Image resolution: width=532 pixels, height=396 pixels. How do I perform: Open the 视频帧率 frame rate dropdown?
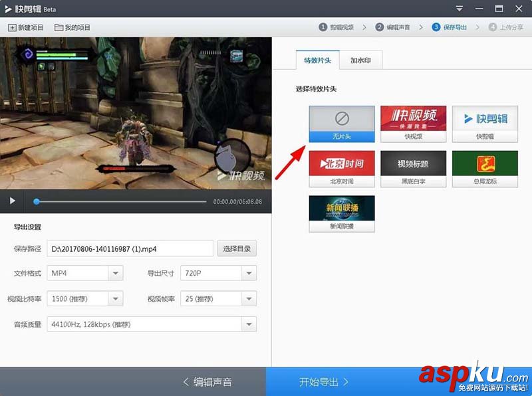tap(218, 298)
